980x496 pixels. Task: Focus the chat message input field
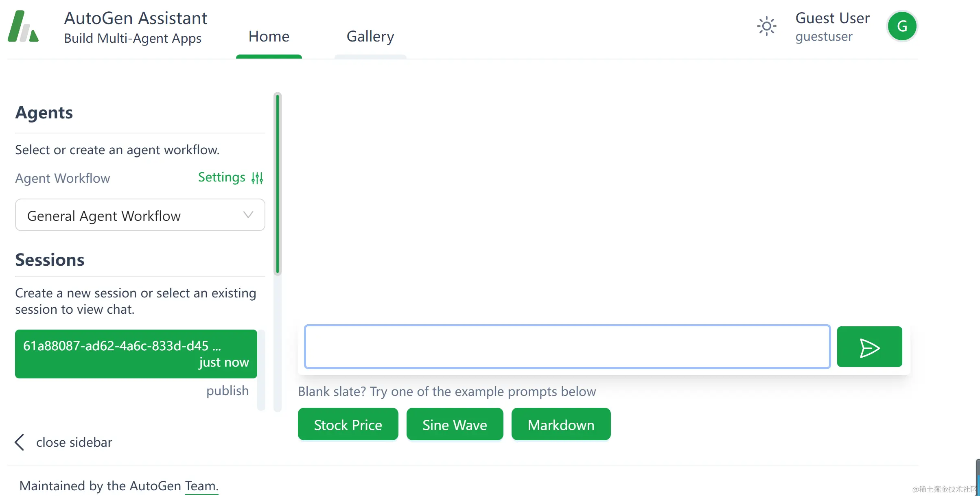[567, 347]
